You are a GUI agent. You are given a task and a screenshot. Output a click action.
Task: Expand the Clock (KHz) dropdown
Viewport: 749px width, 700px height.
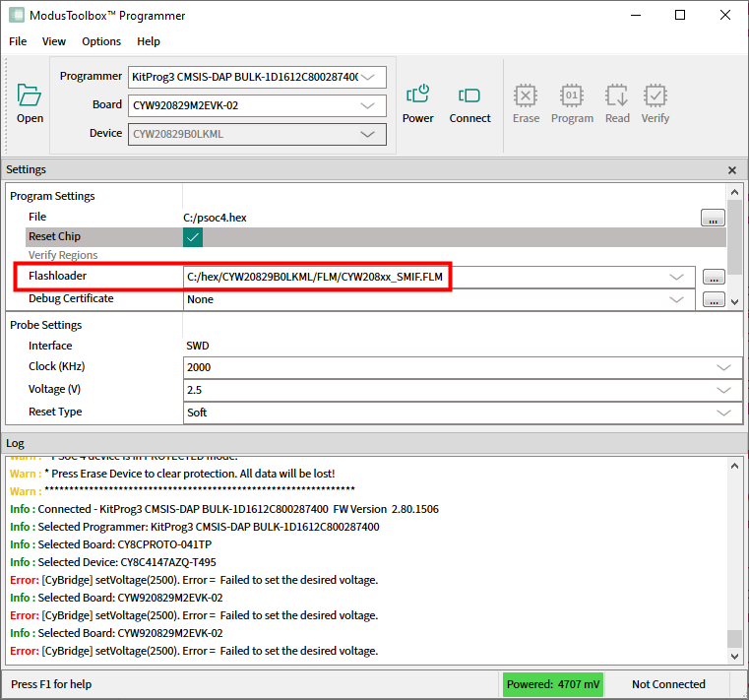[724, 367]
